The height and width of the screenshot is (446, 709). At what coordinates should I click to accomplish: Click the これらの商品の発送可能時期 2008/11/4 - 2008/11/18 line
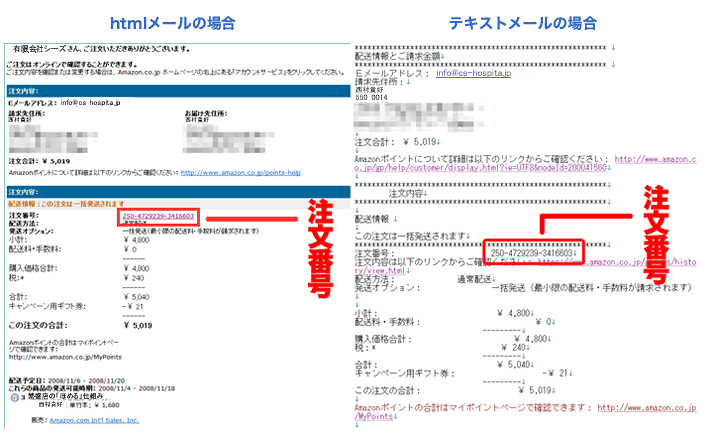91,388
